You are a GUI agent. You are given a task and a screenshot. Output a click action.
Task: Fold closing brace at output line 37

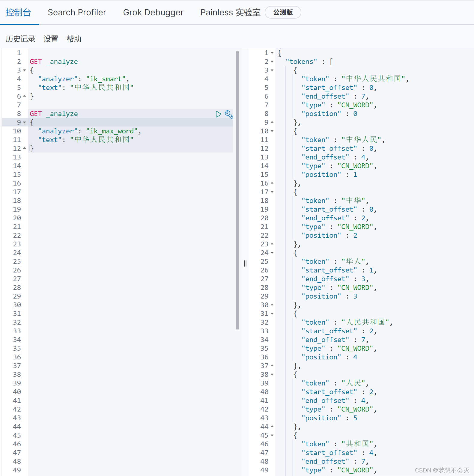coord(272,366)
